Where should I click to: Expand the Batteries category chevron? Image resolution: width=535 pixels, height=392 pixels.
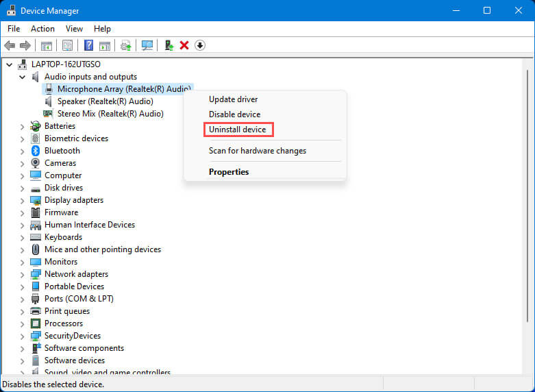(22, 127)
